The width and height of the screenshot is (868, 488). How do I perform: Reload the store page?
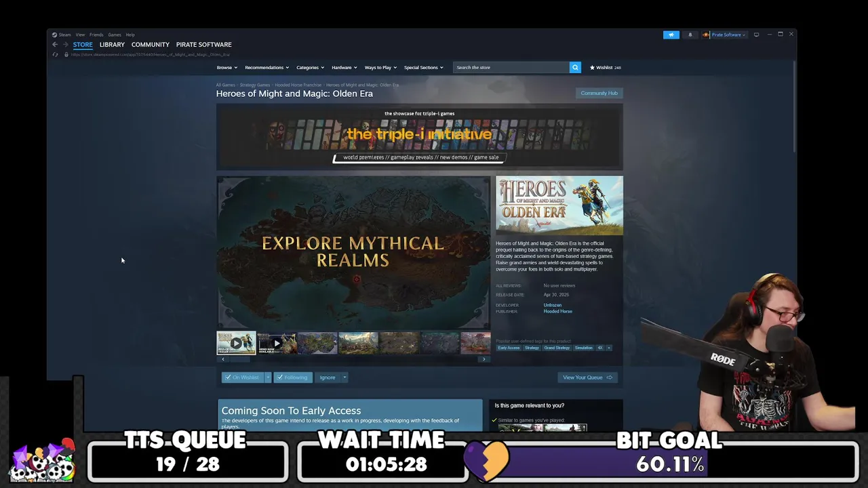(55, 54)
